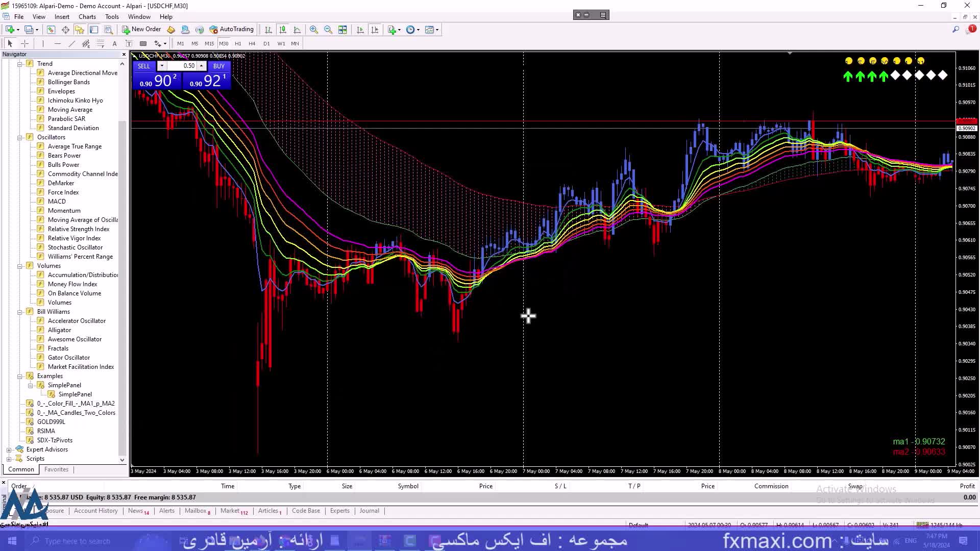Draw a vertical line tool
980x551 pixels.
[x=43, y=44]
